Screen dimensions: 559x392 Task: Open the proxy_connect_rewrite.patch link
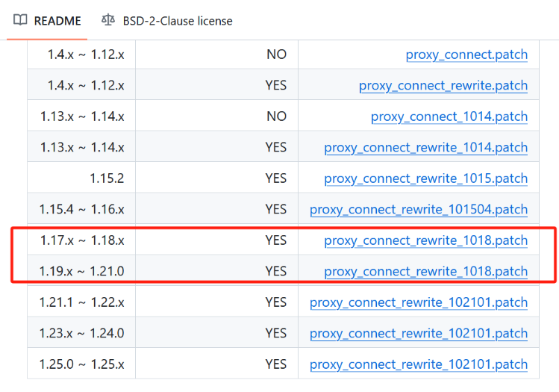pos(443,85)
